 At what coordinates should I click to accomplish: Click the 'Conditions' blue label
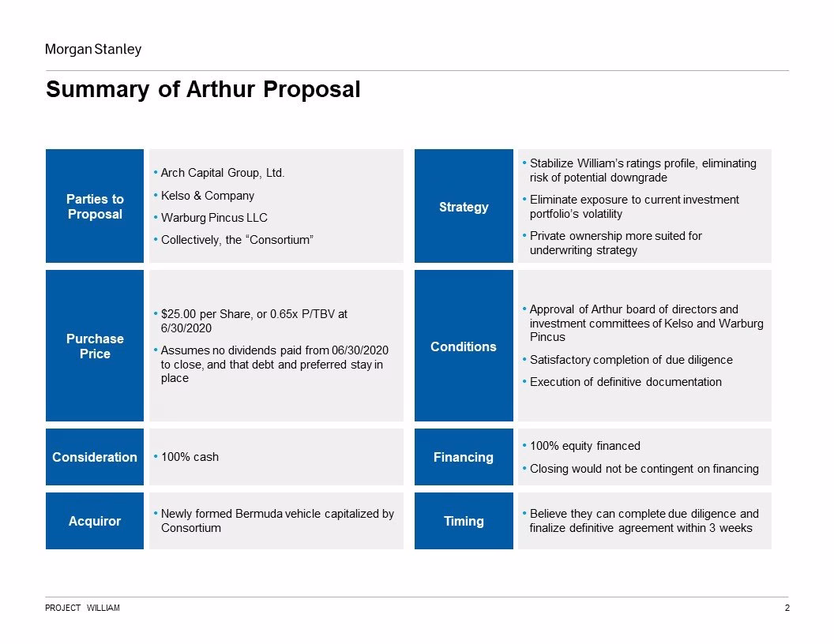point(464,346)
